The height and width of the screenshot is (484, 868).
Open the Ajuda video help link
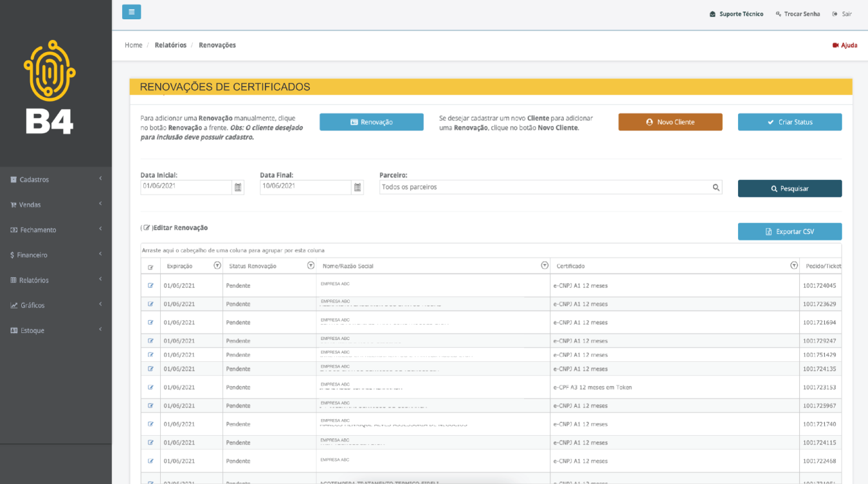tap(845, 45)
